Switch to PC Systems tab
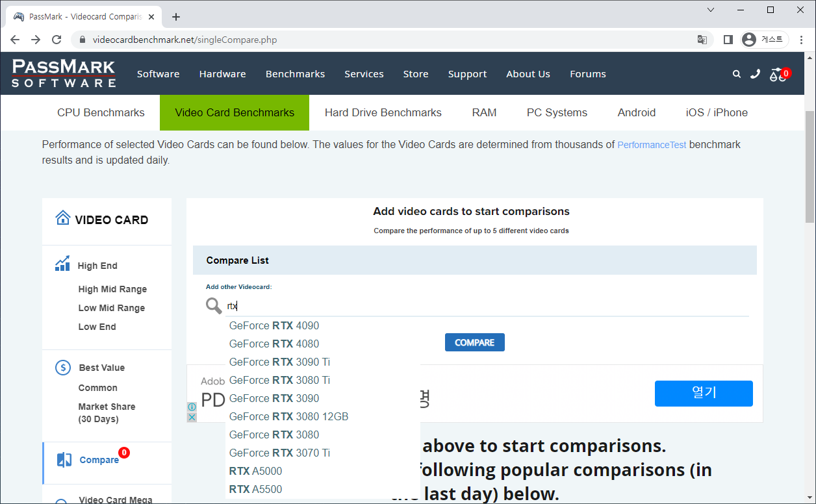The width and height of the screenshot is (816, 504). pyautogui.click(x=557, y=112)
